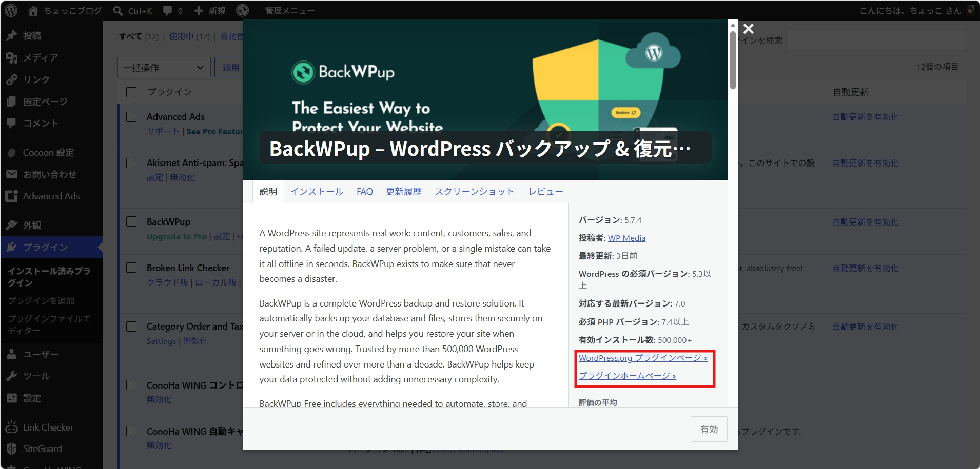
Task: Open the Ctrl+K search magnifier in admin bar
Action: pyautogui.click(x=118, y=10)
